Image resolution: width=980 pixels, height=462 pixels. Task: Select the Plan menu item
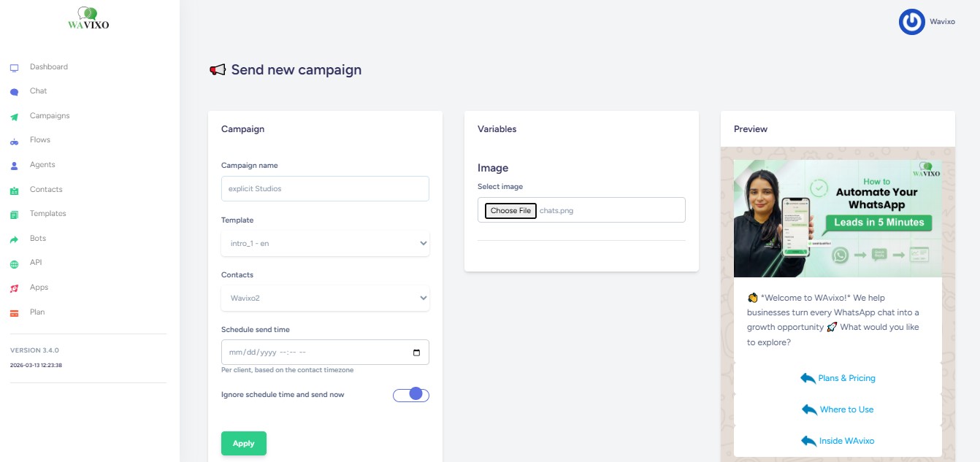coord(37,312)
